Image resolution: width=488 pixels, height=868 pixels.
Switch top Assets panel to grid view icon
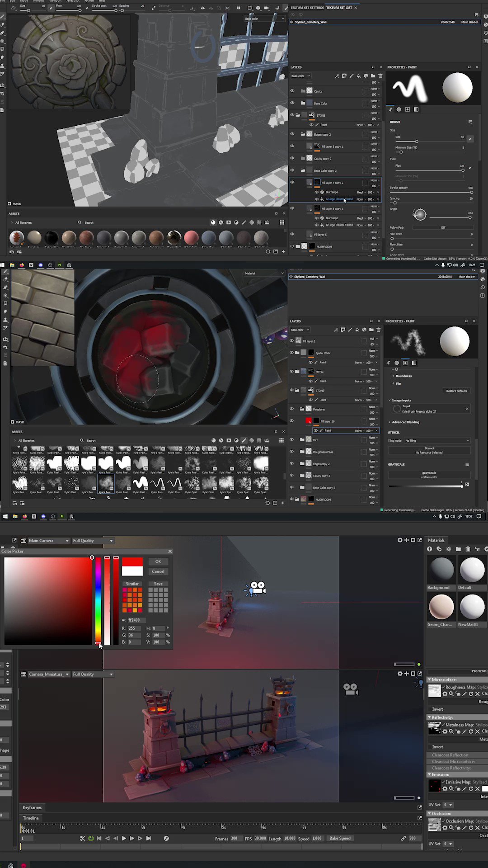pos(282,222)
